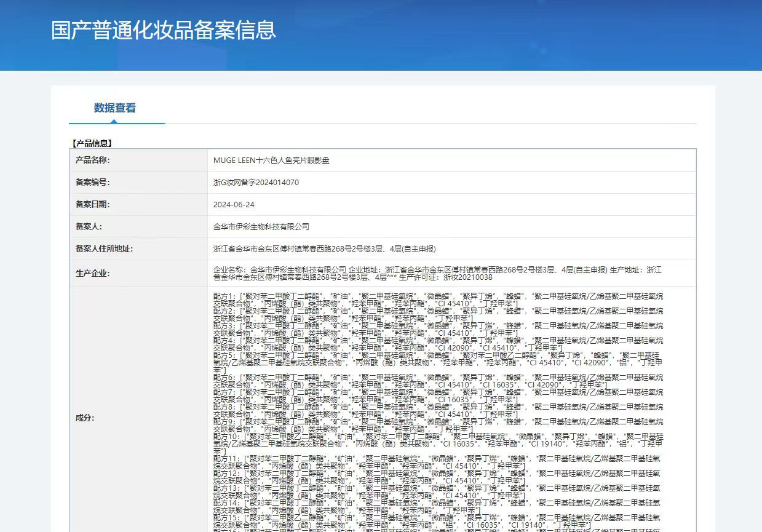Click product name MUGE LEEN十六色人鱼亮片眼影盘
The image size is (762, 532).
pyautogui.click(x=271, y=160)
